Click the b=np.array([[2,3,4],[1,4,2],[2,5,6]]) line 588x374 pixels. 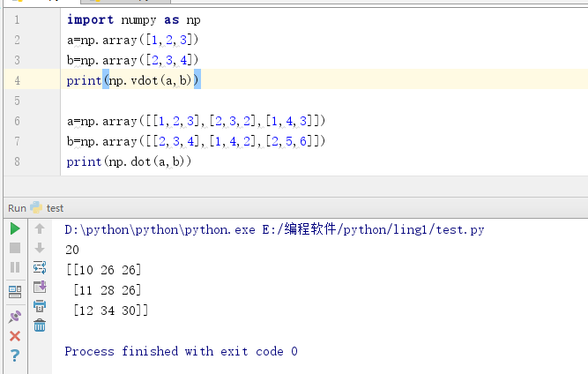196,141
